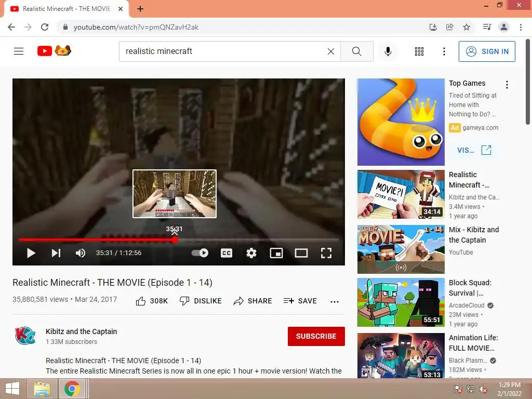Save video to a playlist
The image size is (532, 399).
tap(300, 301)
